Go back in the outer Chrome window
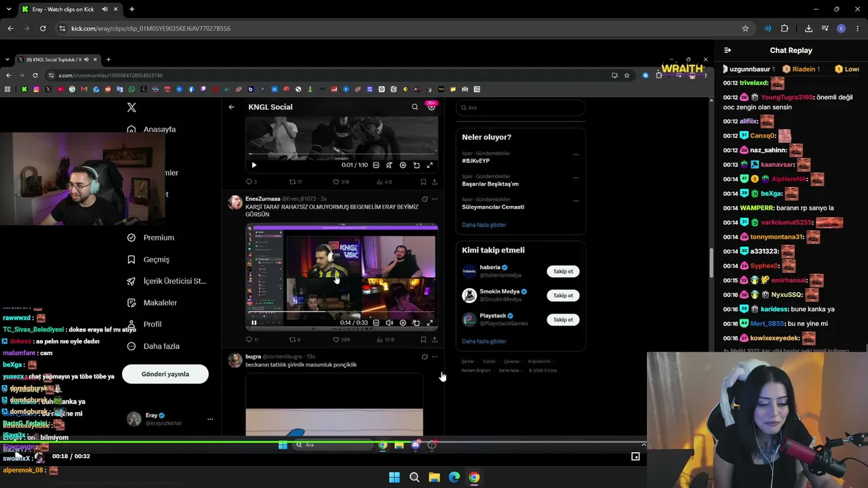Screen dimensions: 868x488 pyautogui.click(x=10, y=28)
